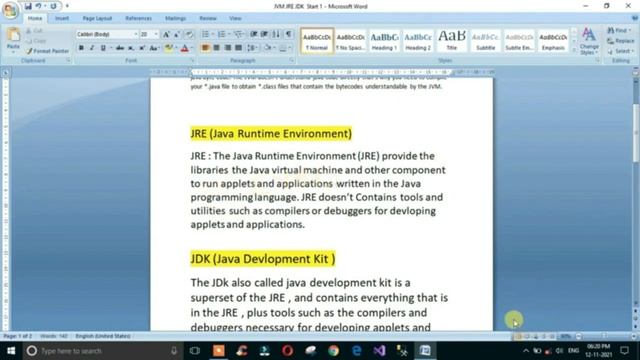Save document from Quick Access Toolbar
Screen dimensions: 640x360
pyautogui.click(x=28, y=6)
